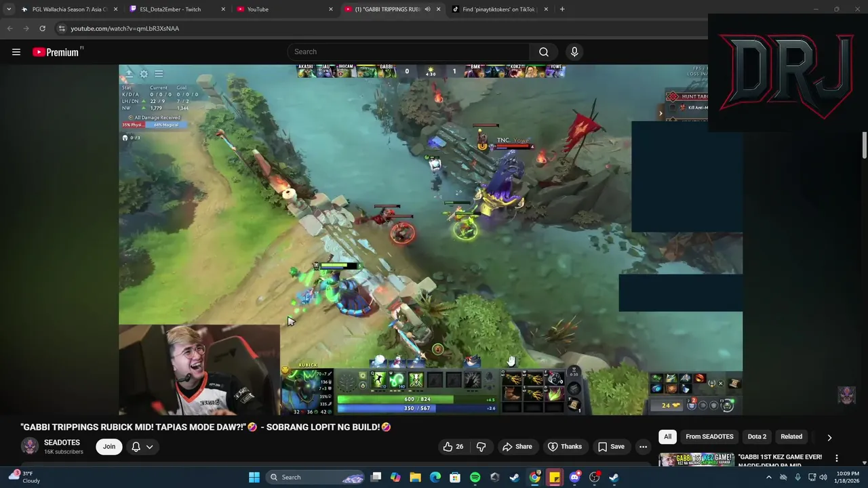Open Copilot from the taskbar
The image size is (868, 488).
pos(395,477)
